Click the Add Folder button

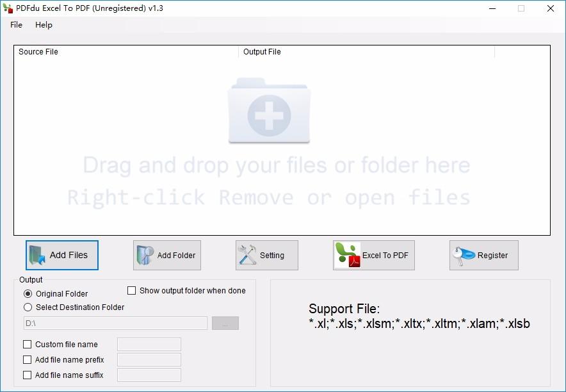click(166, 255)
